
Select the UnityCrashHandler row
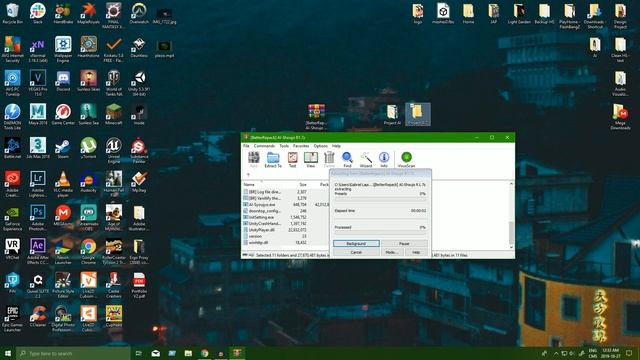click(285, 224)
